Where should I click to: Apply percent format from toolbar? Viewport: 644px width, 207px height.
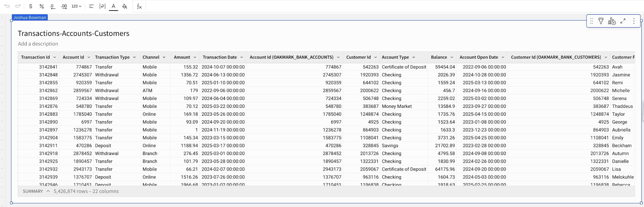[42, 6]
